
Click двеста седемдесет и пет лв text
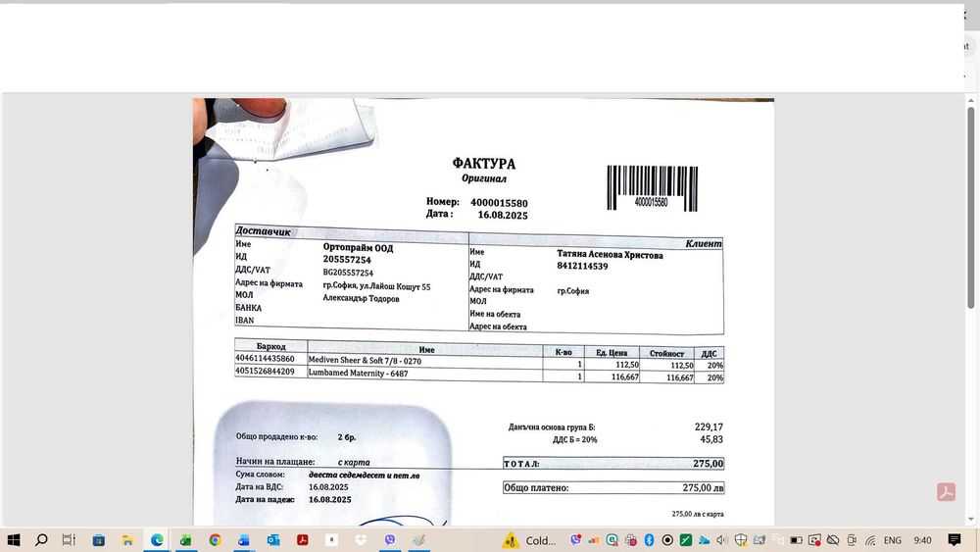click(x=365, y=476)
